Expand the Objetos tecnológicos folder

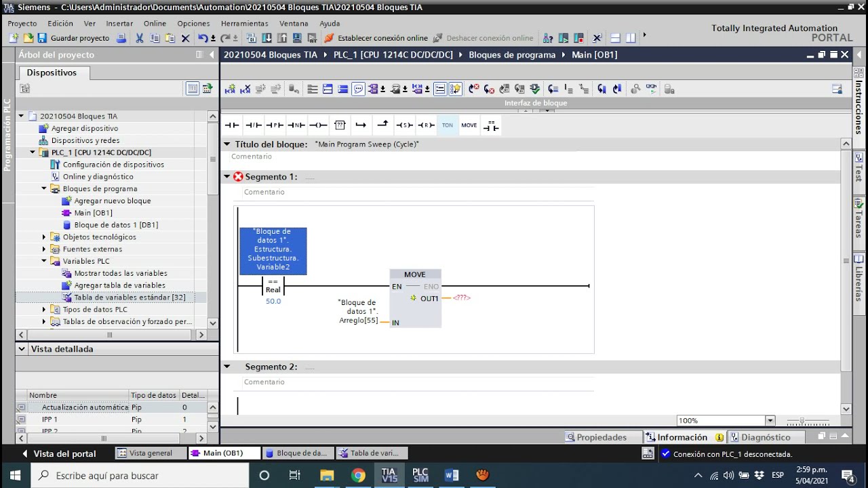(x=44, y=237)
